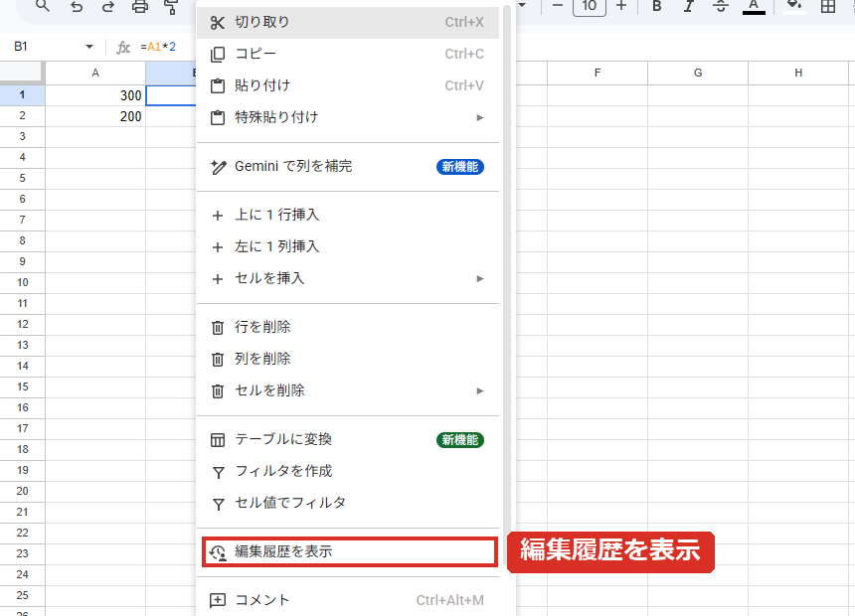
Task: Expand the セルを挿入 submenu
Action: [x=348, y=278]
